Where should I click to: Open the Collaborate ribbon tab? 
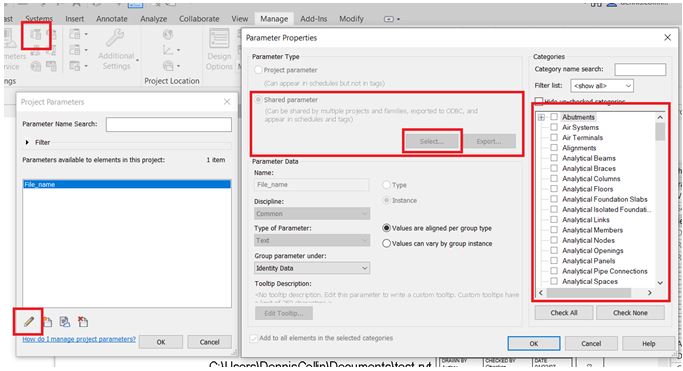point(199,19)
